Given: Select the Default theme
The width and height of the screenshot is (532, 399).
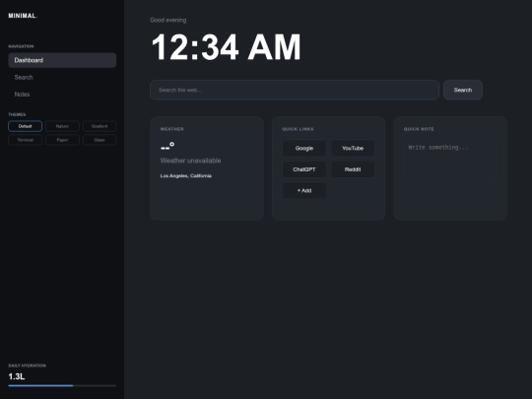Looking at the screenshot, I should (x=25, y=126).
